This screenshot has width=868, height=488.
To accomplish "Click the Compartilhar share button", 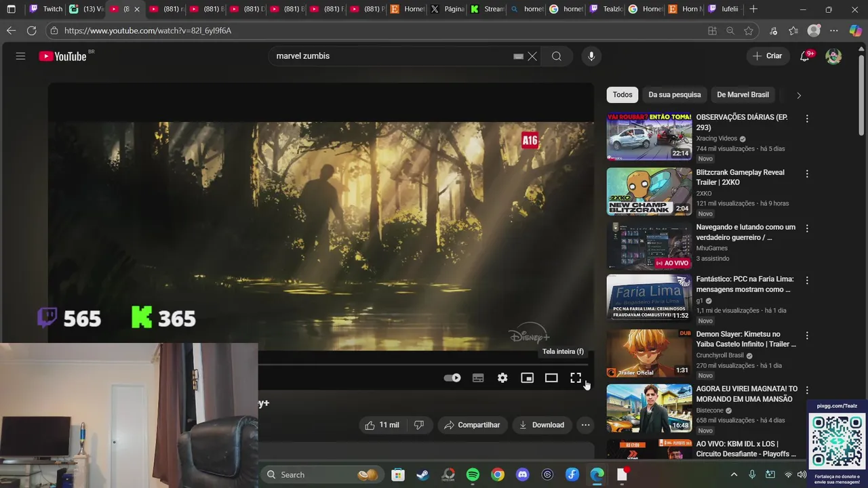I will pyautogui.click(x=473, y=425).
